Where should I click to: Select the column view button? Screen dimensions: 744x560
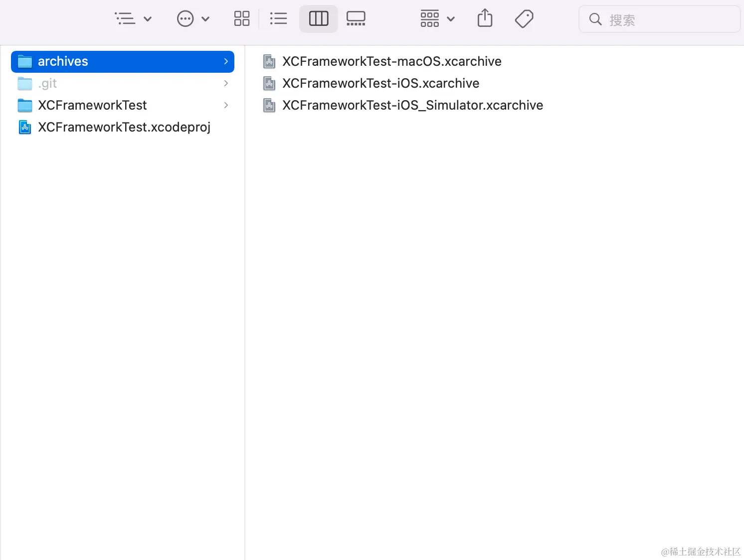pos(319,19)
